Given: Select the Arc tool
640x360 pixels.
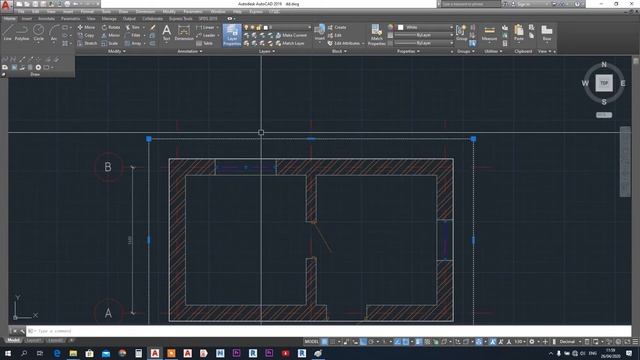Looking at the screenshot, I should click(x=53, y=32).
